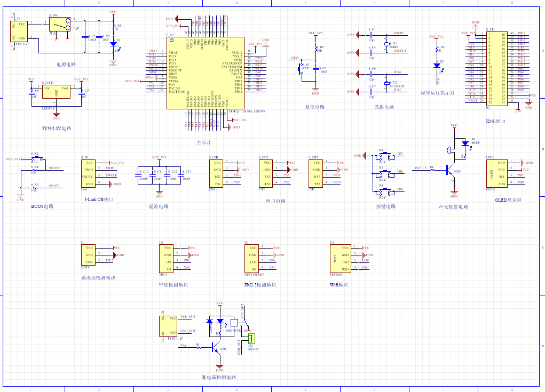The width and height of the screenshot is (545, 392).
Task: Click the VCC_OUT label on the output connector
Action: 188,317
